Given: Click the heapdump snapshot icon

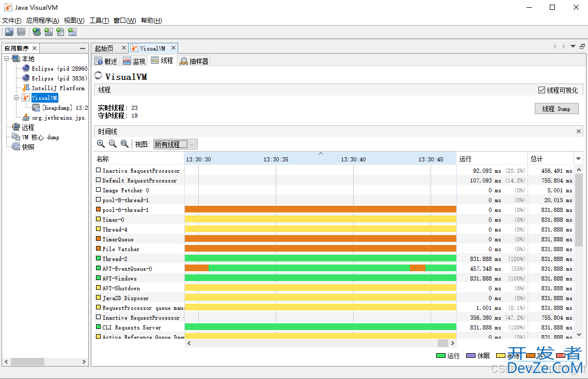Looking at the screenshot, I should tap(36, 107).
